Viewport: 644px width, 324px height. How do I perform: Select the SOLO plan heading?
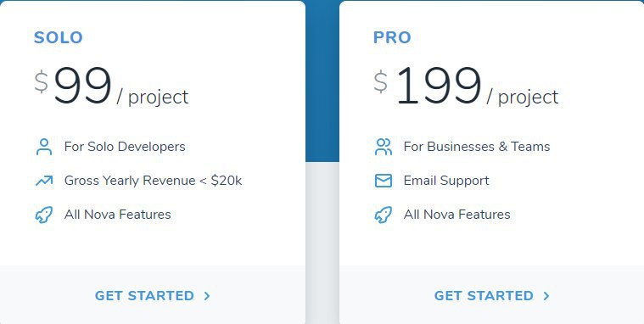(x=59, y=37)
